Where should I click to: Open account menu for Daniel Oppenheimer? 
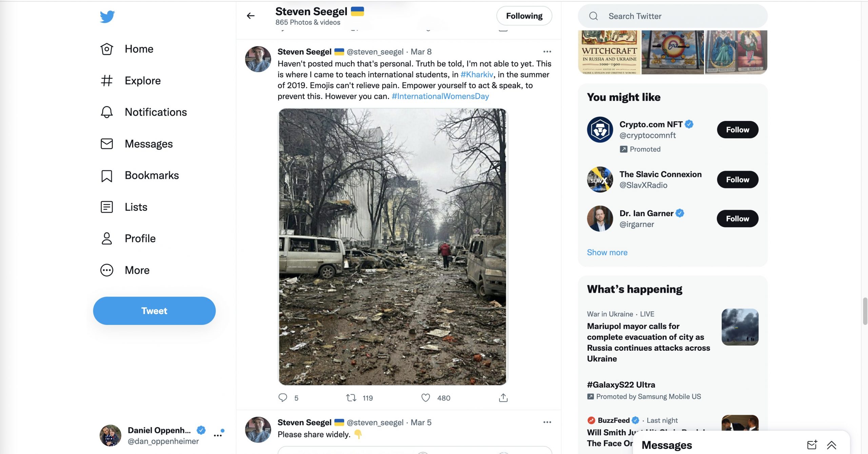click(218, 435)
